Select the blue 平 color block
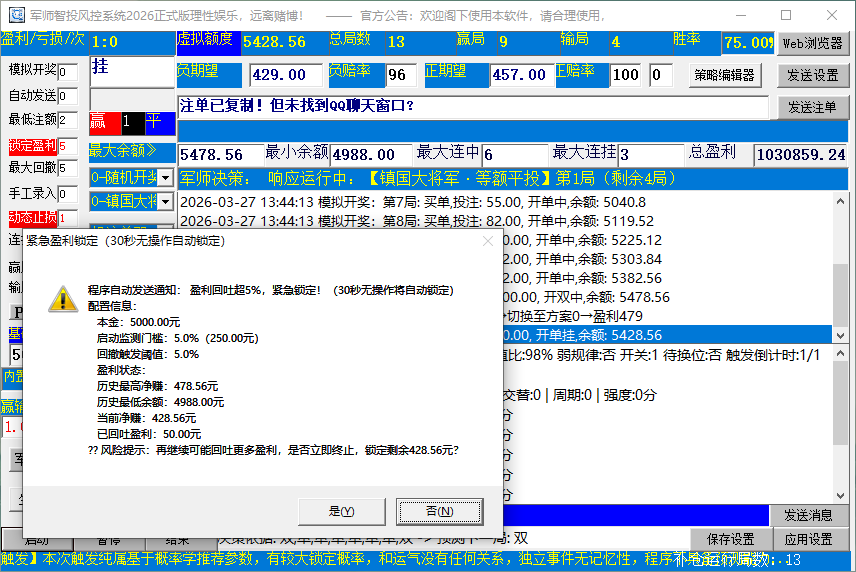The image size is (856, 572). point(156,123)
